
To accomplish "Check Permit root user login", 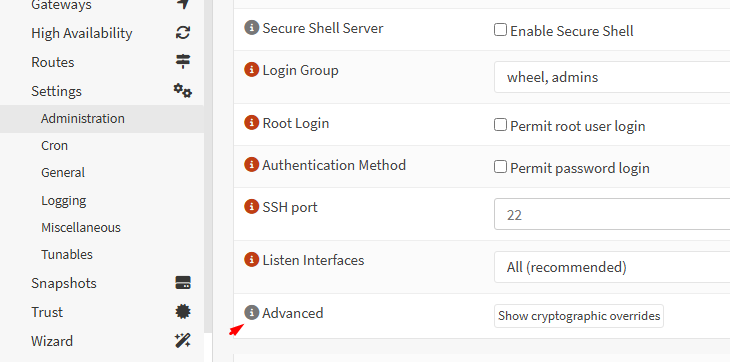I will click(x=500, y=125).
